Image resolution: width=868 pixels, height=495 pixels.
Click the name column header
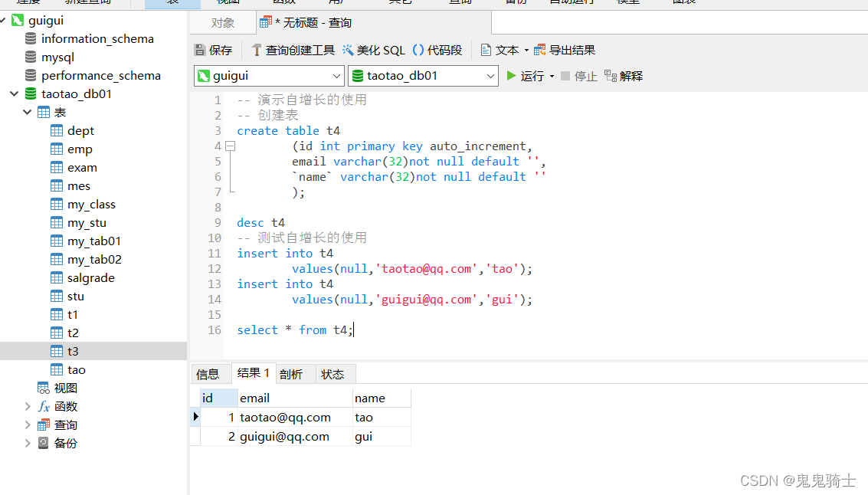[382, 398]
